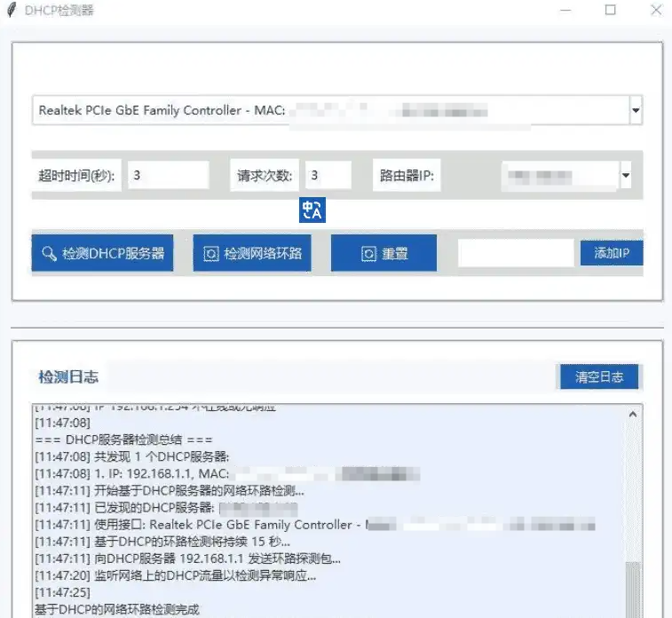The image size is (672, 618).
Task: Click the 检测DHCP服务器 button text
Action: 113,253
